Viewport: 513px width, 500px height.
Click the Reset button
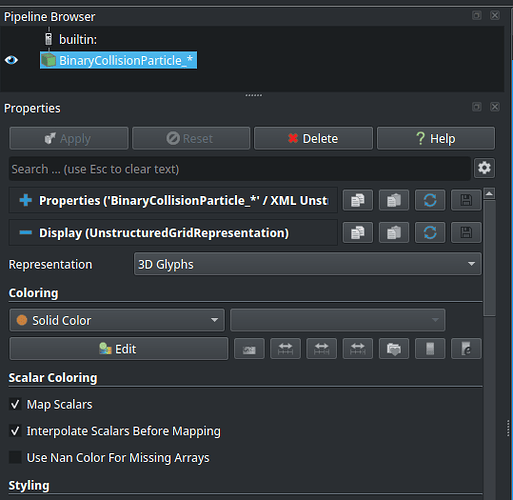pyautogui.click(x=191, y=138)
